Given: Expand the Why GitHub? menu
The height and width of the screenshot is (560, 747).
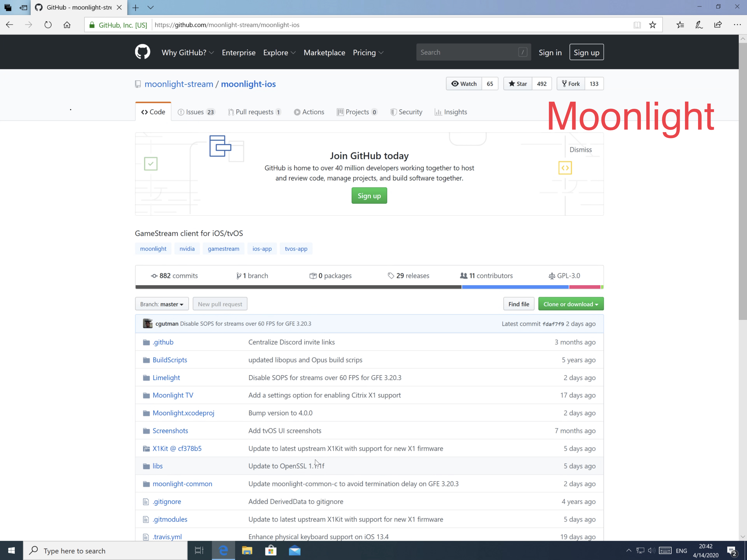Looking at the screenshot, I should (x=187, y=52).
